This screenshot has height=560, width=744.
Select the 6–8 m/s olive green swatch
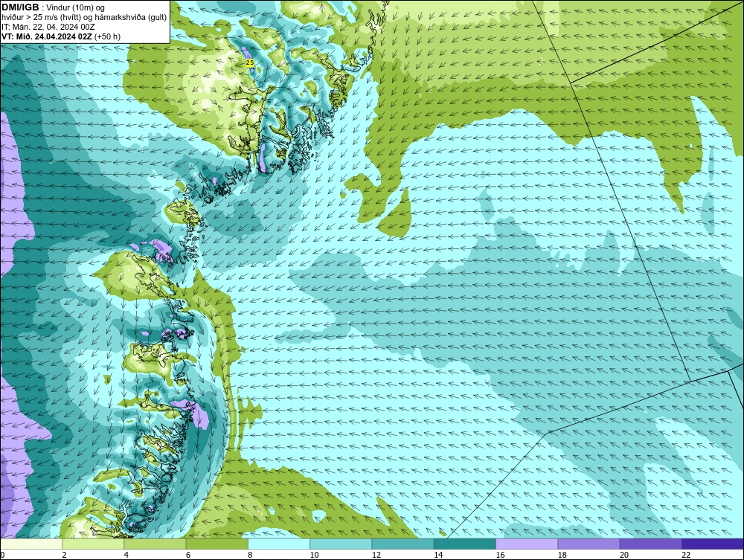tap(217, 544)
